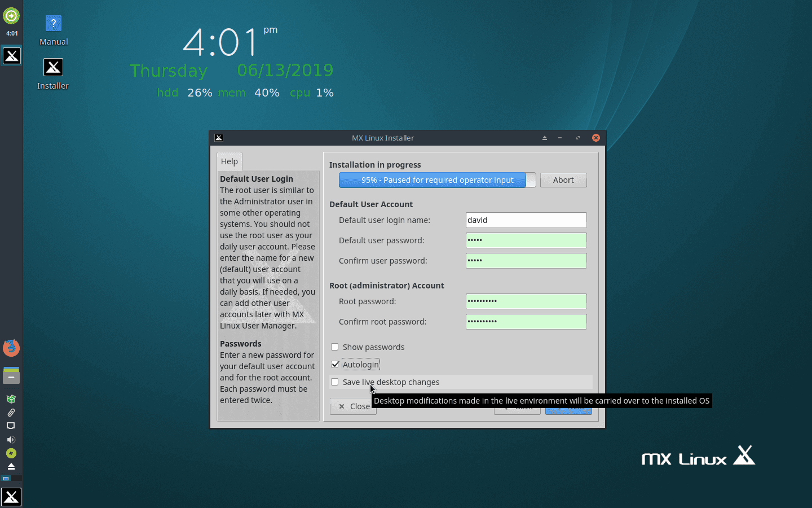Click the cpu 1% conky readout
This screenshot has width=812, height=508.
tap(312, 93)
